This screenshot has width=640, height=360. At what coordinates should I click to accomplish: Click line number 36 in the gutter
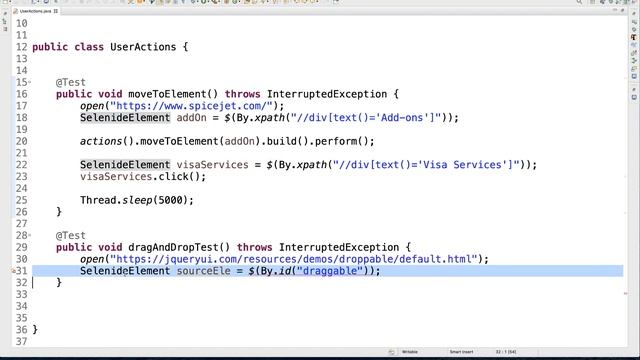(21, 330)
